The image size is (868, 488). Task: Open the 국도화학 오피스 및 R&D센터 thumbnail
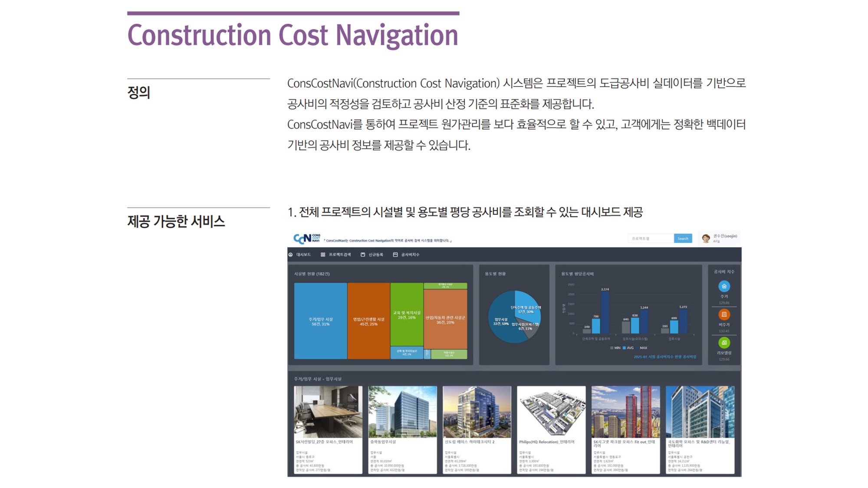700,412
